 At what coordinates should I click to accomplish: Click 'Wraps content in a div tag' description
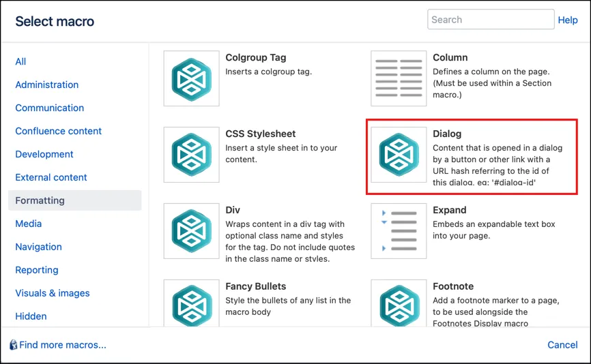[x=290, y=241]
